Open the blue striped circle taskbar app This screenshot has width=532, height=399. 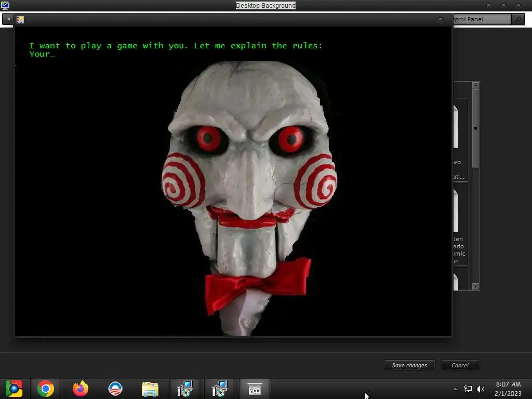coord(115,389)
